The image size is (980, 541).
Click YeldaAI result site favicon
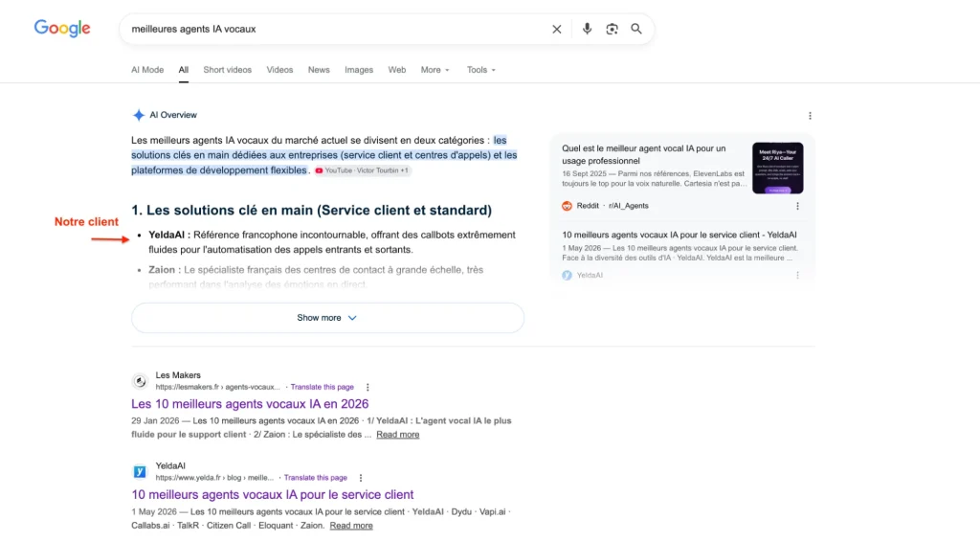point(140,471)
